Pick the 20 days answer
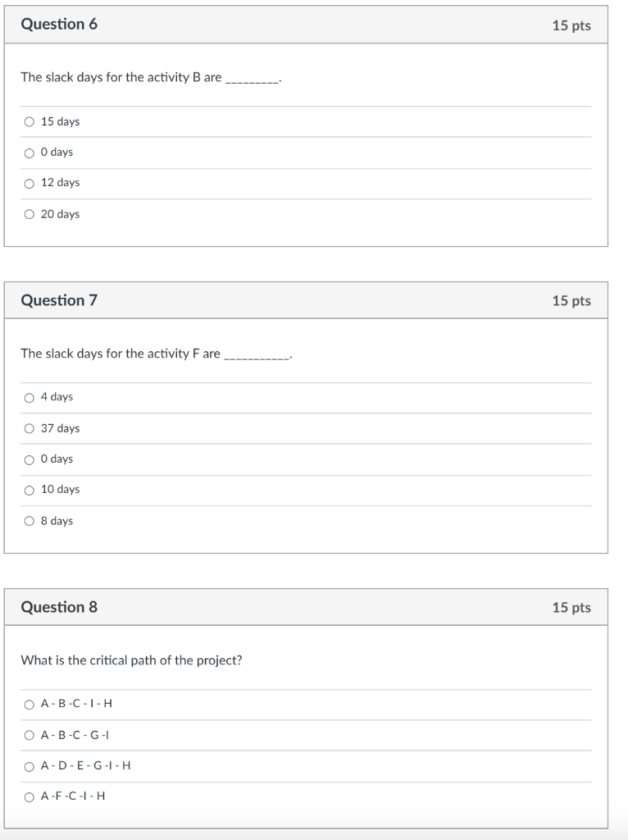The image size is (628, 840). pyautogui.click(x=30, y=214)
